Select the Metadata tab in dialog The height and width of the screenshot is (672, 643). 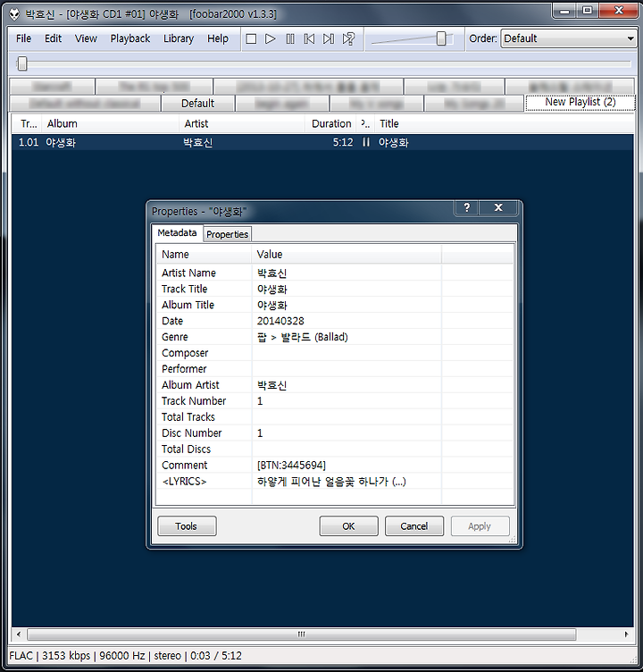[x=177, y=232]
